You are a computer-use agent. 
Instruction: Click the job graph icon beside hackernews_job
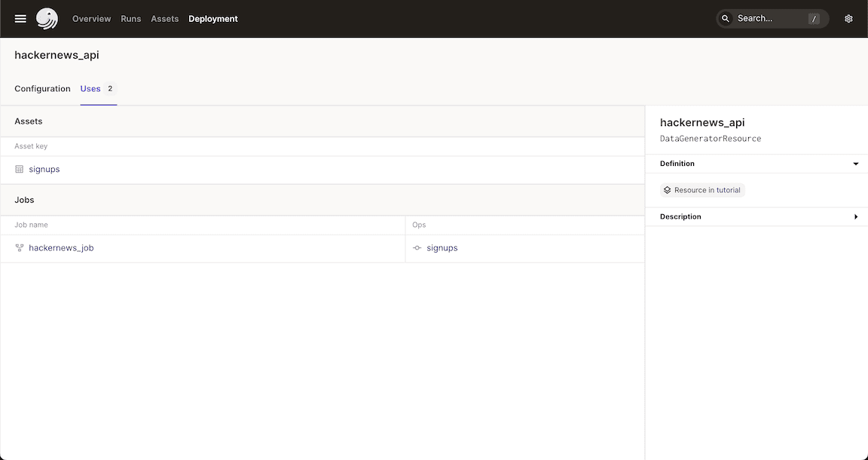pos(18,247)
